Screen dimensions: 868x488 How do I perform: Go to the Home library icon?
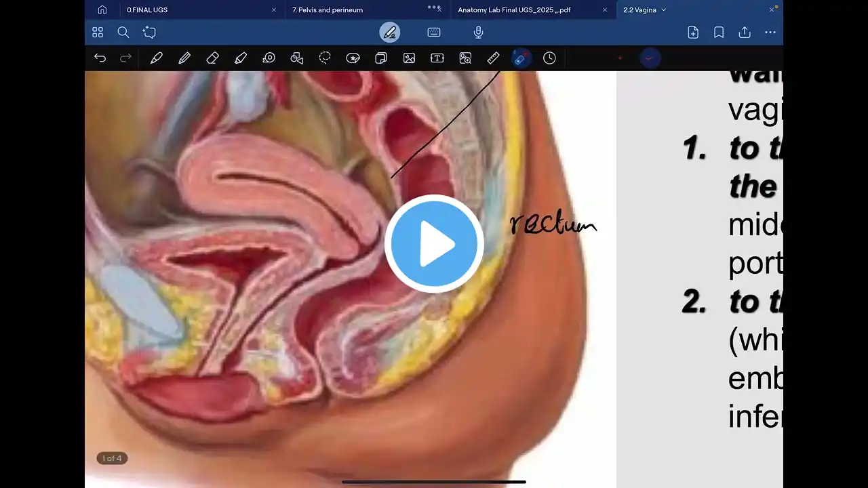pyautogui.click(x=102, y=10)
